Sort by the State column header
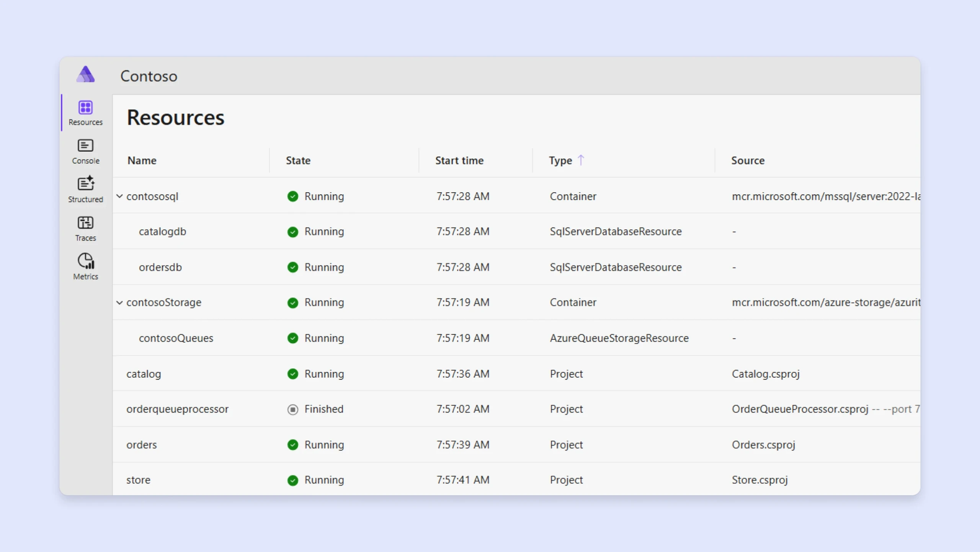 click(x=298, y=161)
